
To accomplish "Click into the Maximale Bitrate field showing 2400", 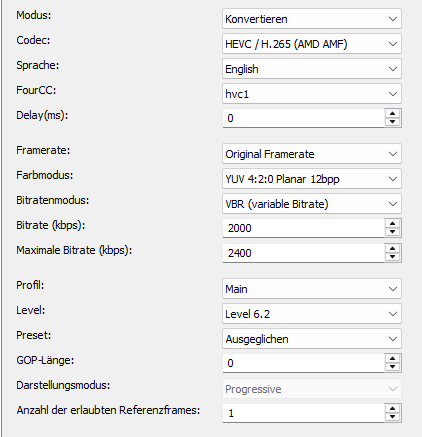I will [x=303, y=253].
